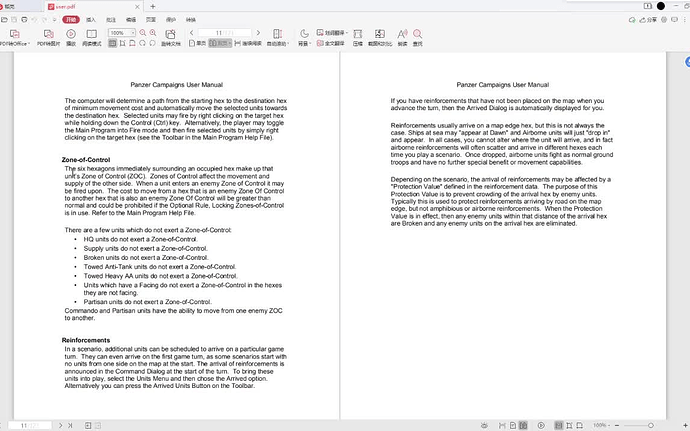Open the word selection translate dropdown

pyautogui.click(x=332, y=33)
